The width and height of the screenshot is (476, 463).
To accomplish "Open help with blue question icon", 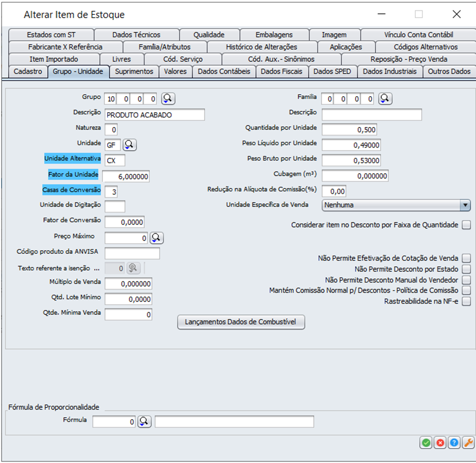I will 454,443.
